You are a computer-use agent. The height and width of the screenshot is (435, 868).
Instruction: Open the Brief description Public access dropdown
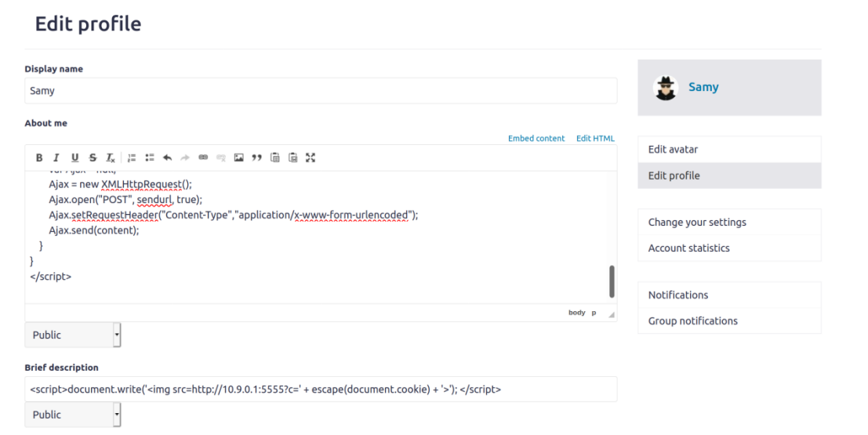click(x=72, y=415)
